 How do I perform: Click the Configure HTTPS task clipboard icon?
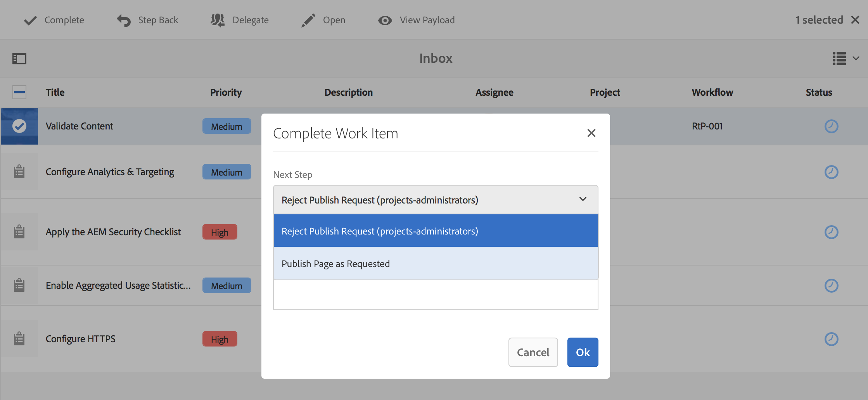coord(19,339)
